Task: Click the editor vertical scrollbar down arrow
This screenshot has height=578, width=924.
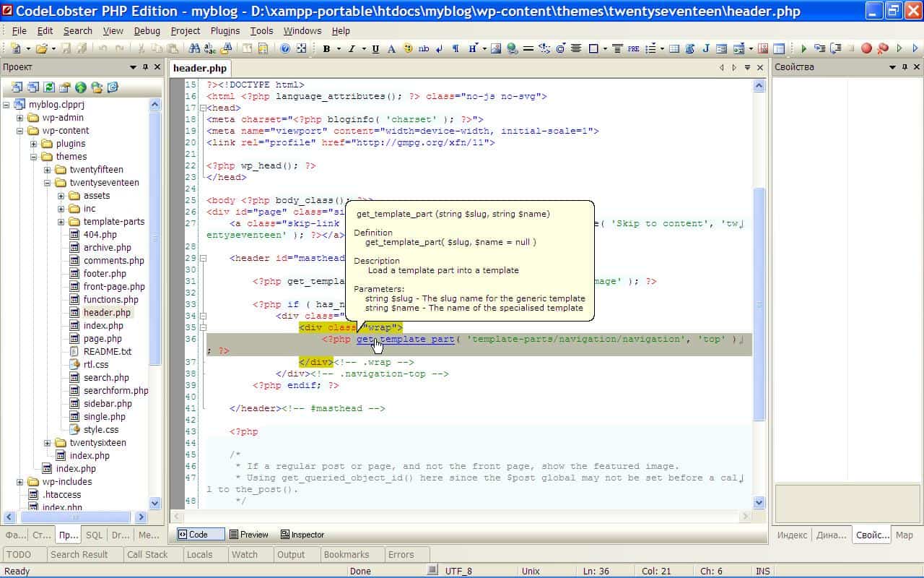Action: pos(759,503)
